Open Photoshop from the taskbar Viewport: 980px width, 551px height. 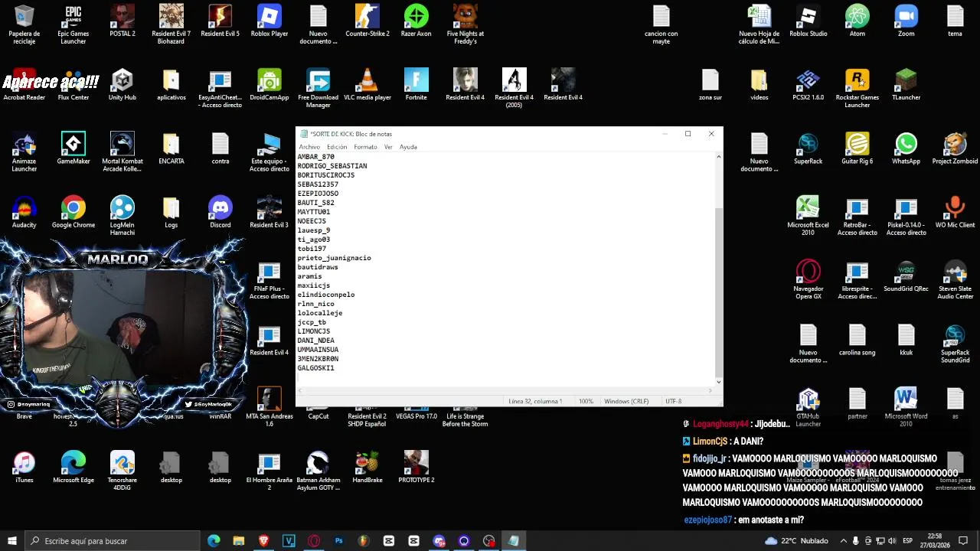[x=338, y=541]
